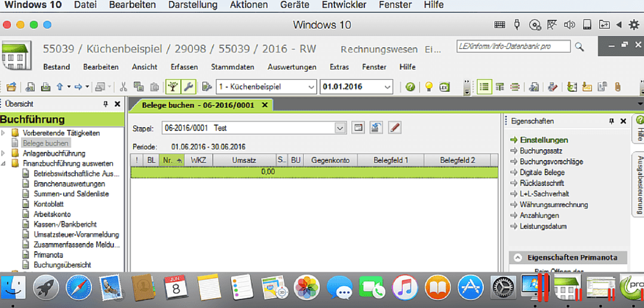Click the paste clipboard icon
This screenshot has width=644, height=308.
(154, 87)
